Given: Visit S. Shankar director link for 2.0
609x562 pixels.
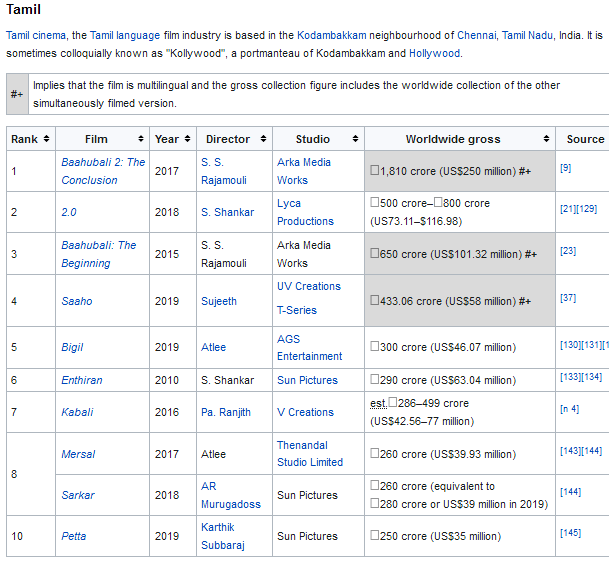Looking at the screenshot, I should point(227,212).
